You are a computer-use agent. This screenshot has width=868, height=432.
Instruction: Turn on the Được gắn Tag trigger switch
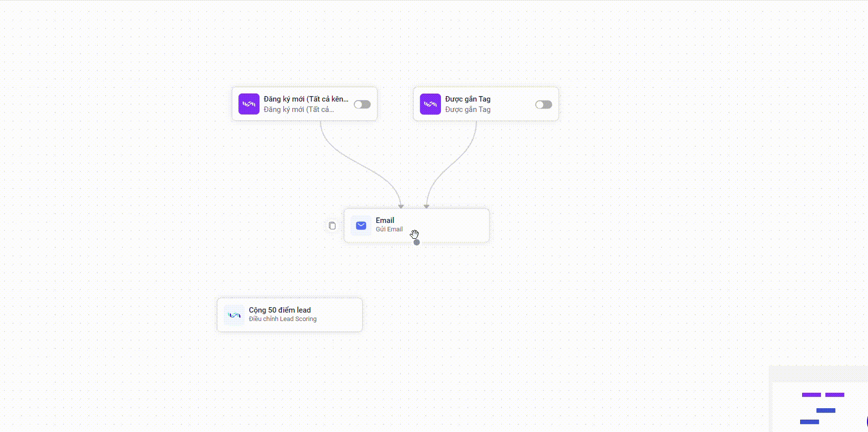543,105
